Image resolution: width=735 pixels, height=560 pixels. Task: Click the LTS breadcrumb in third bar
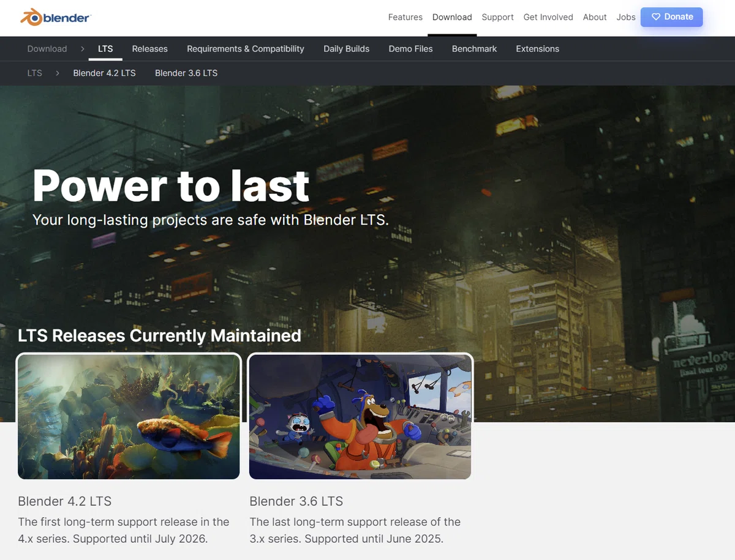tap(35, 73)
